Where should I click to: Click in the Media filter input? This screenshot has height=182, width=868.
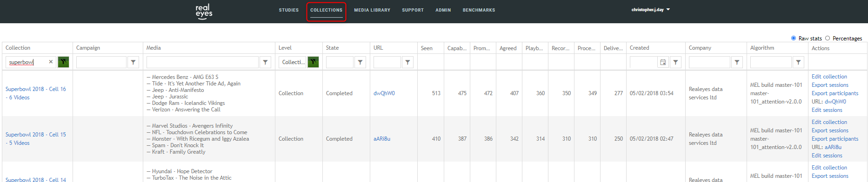point(202,62)
